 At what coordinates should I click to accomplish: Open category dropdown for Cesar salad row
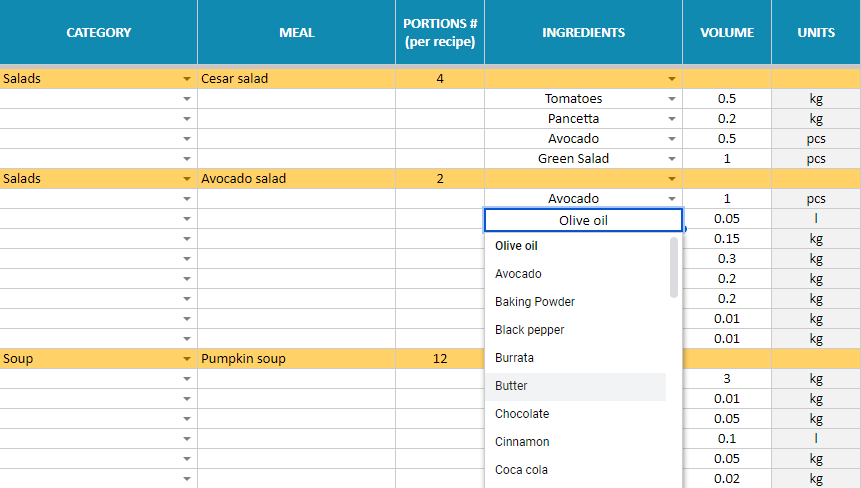click(187, 79)
